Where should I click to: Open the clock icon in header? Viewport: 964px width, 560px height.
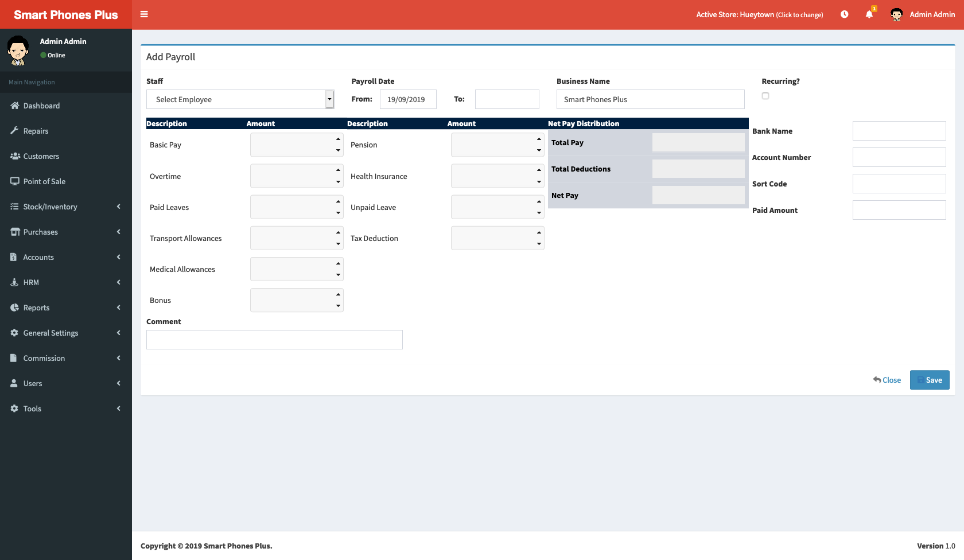(845, 14)
